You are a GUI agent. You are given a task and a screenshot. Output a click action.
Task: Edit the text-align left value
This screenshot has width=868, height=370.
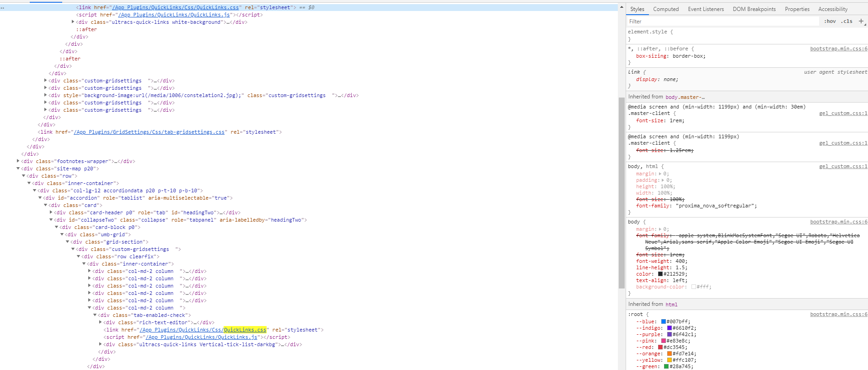[x=679, y=281]
